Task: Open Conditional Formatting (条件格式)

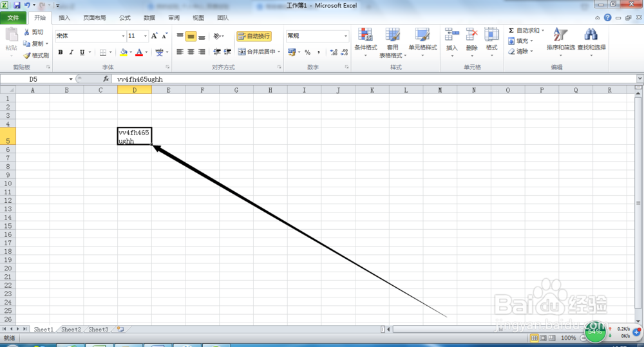Action: tap(365, 42)
